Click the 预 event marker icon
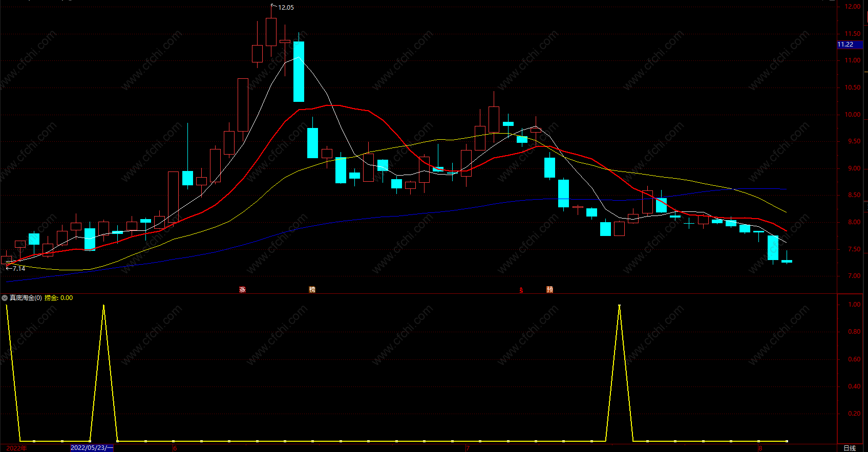Screen dimensions: 868x452 point(550,290)
